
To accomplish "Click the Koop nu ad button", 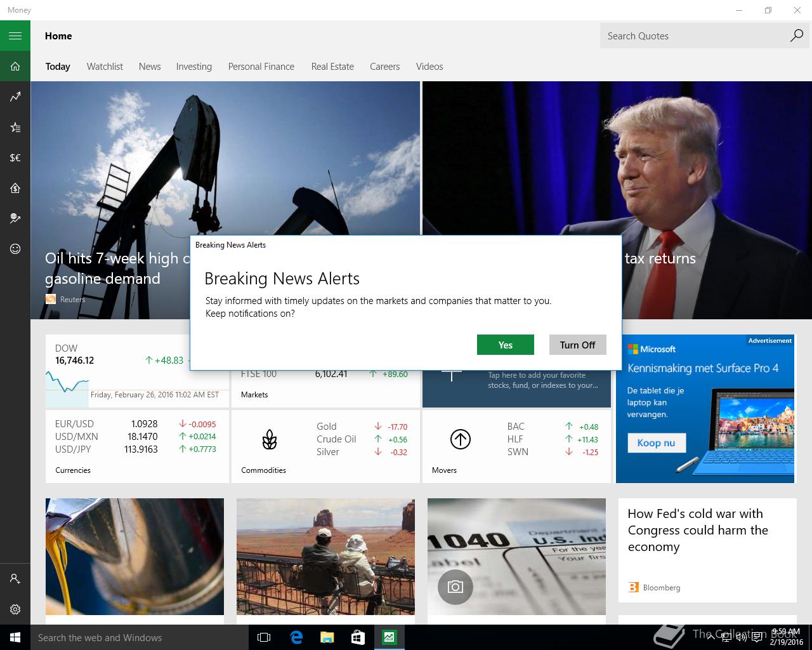I will point(657,443).
